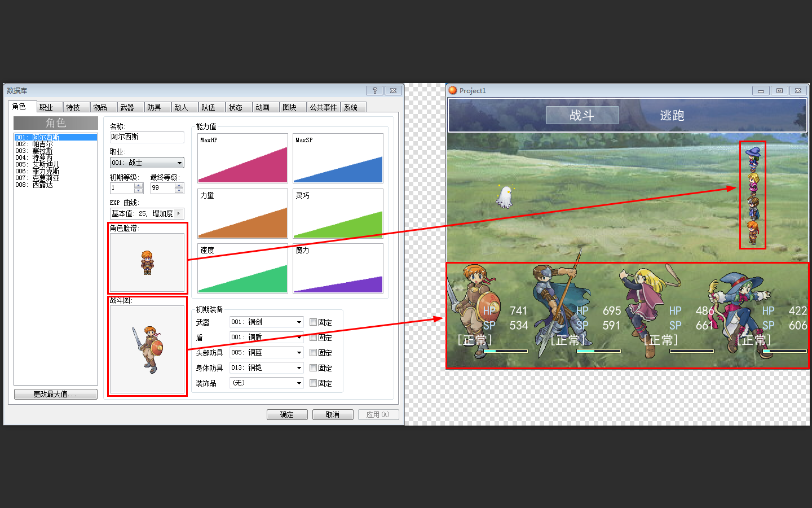Select 002: 帕吉尔 in the actor list
The image size is (812, 508).
point(55,144)
